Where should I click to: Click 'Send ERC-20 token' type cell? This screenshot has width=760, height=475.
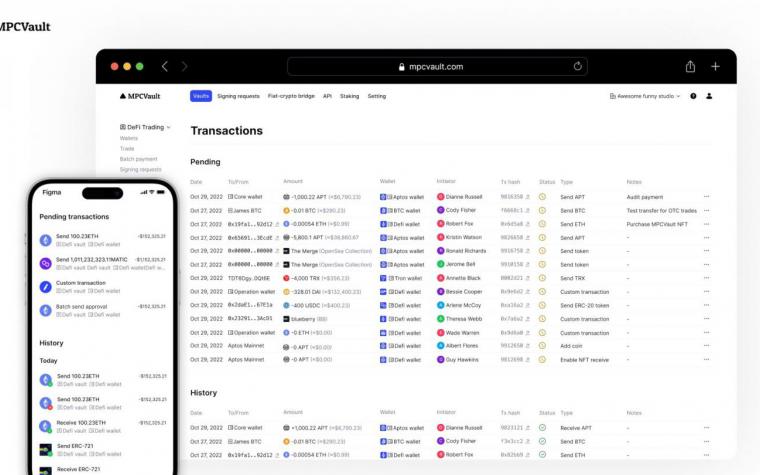[585, 305]
